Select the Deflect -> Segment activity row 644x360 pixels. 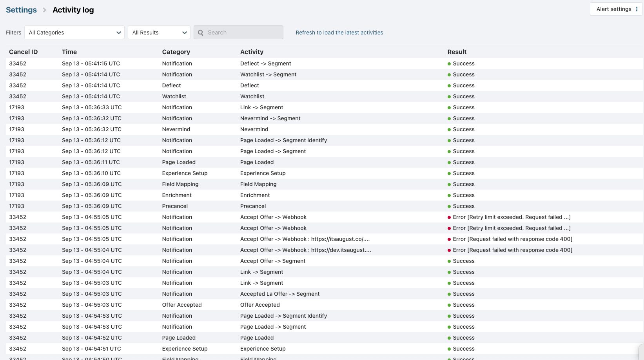pyautogui.click(x=265, y=63)
